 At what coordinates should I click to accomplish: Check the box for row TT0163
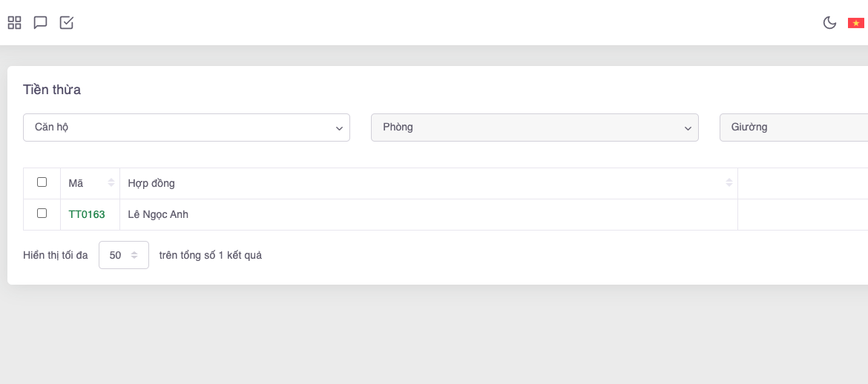[x=42, y=213]
